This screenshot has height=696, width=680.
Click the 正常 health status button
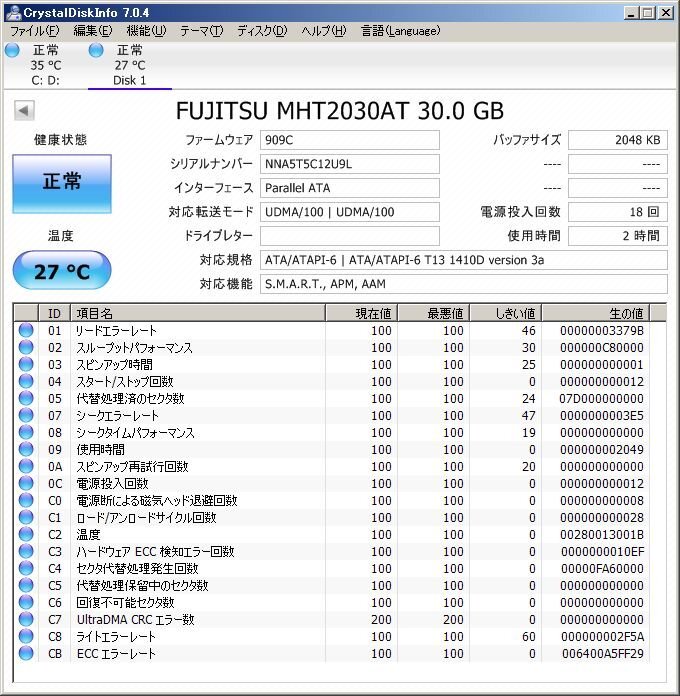coord(61,182)
